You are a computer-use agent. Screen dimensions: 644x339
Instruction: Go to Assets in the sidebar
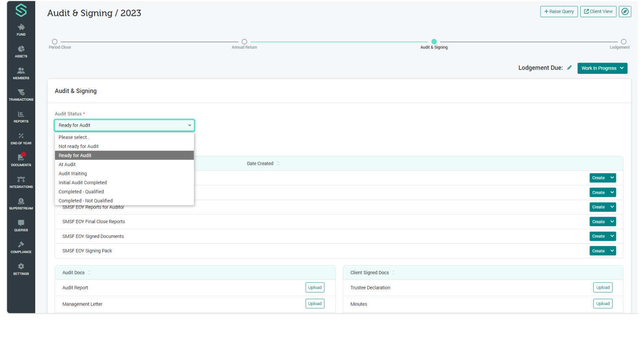click(21, 52)
